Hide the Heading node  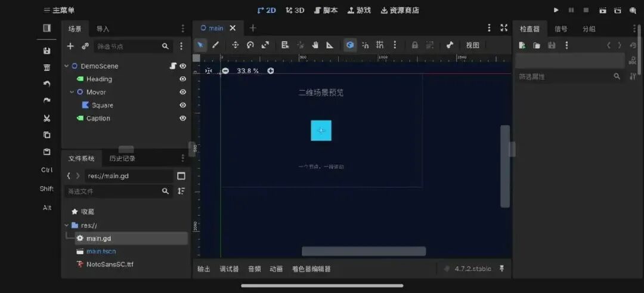pyautogui.click(x=183, y=79)
